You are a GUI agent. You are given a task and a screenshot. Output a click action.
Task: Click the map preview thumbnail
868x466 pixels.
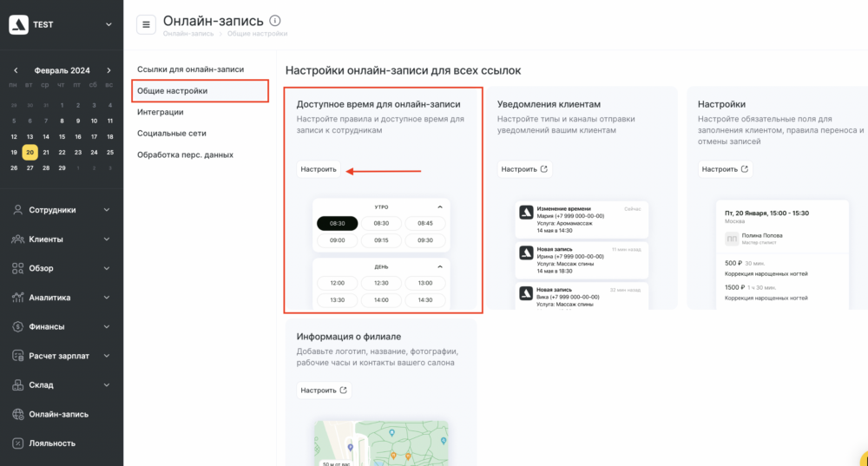381,443
